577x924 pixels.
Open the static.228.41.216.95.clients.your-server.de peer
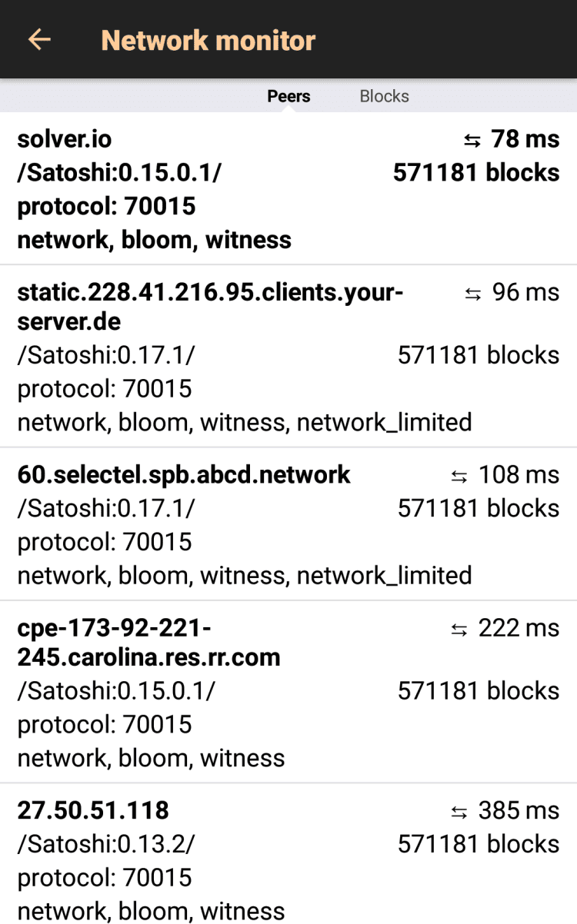(x=210, y=307)
